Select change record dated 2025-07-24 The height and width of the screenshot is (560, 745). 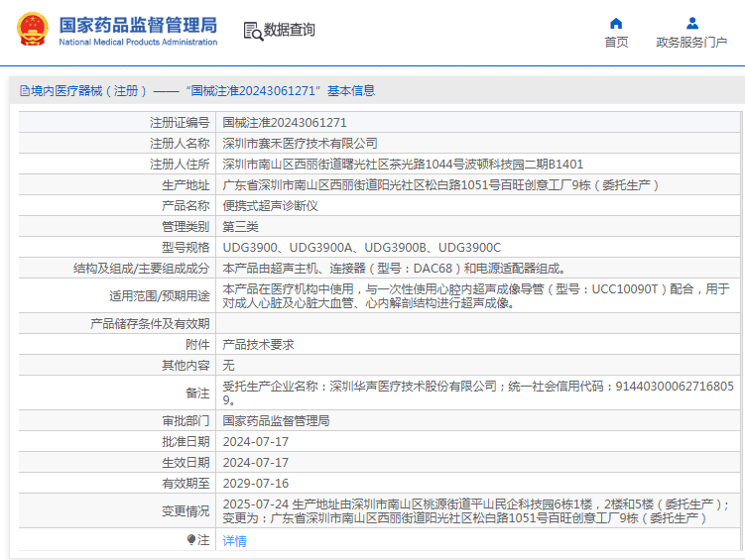coord(476,511)
